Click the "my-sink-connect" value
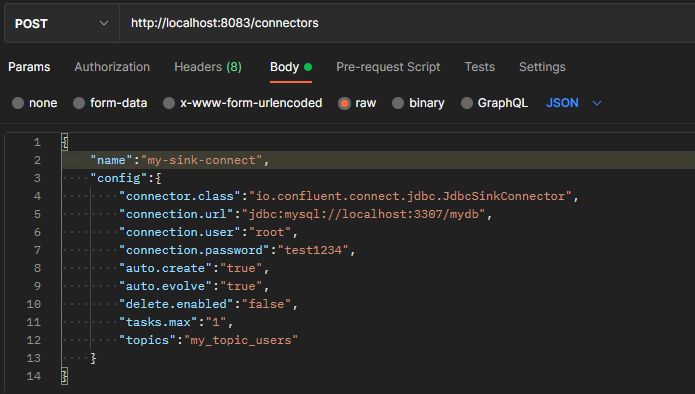This screenshot has width=695, height=394. click(201, 160)
